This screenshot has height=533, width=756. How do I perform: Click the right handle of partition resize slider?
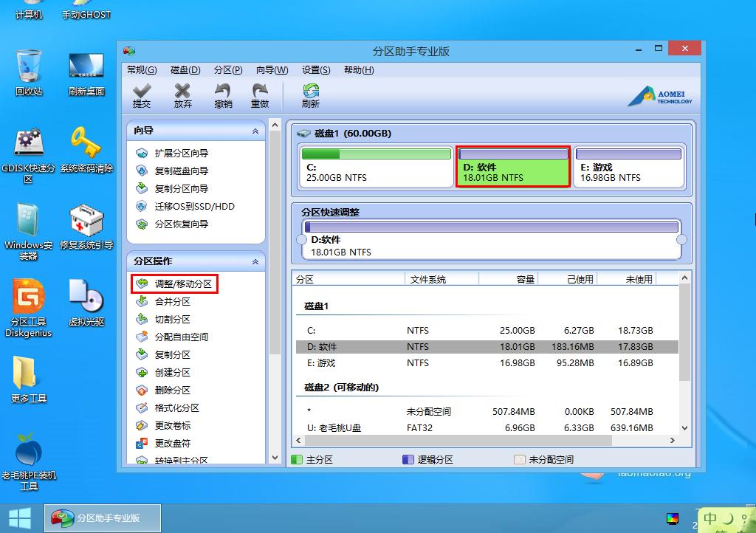[x=681, y=240]
